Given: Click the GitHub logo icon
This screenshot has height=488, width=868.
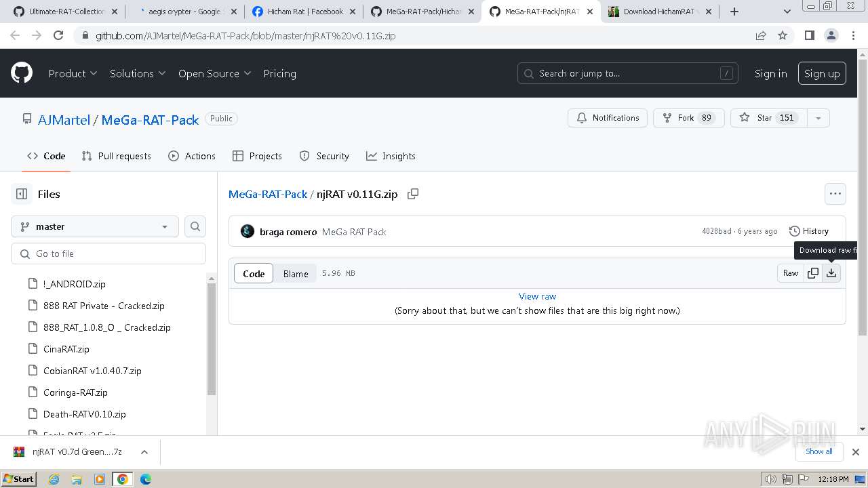Looking at the screenshot, I should coord(22,73).
